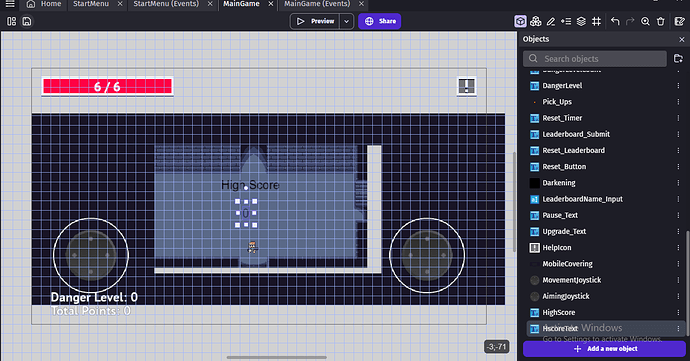Click the High Score text on canvas
Image resolution: width=690 pixels, height=361 pixels.
[x=250, y=185]
